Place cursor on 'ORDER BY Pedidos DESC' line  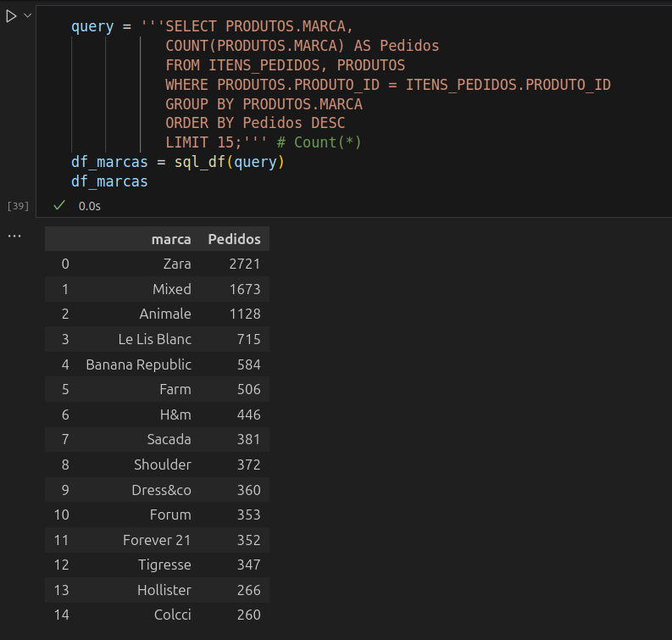point(255,123)
